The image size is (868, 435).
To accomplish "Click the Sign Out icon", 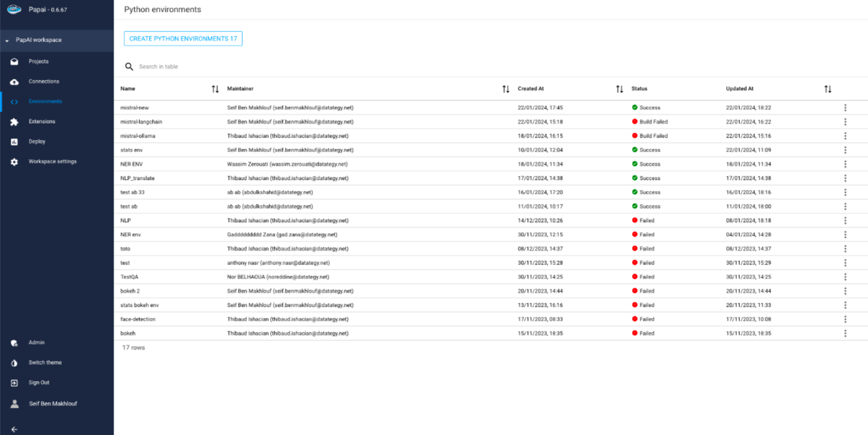I will [15, 383].
